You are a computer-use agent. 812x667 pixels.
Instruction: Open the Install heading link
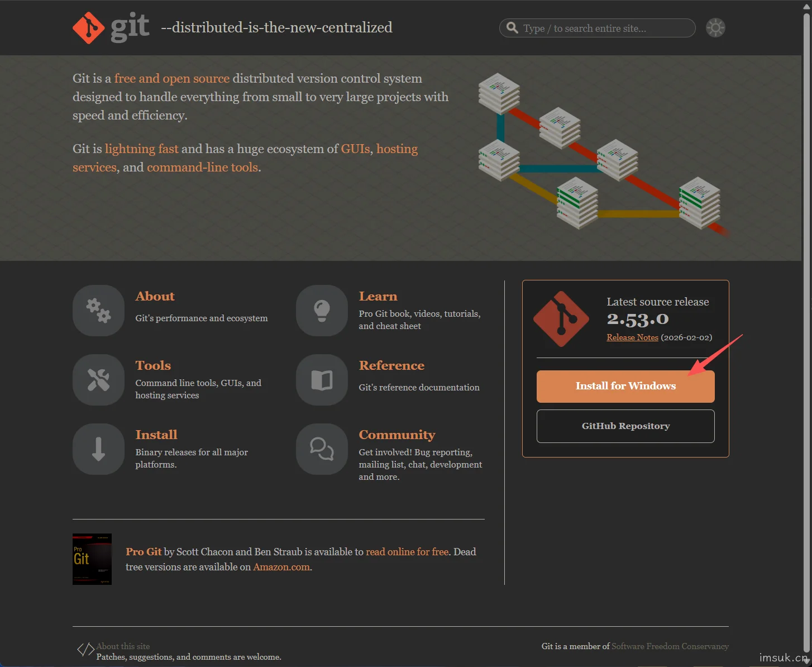(156, 435)
